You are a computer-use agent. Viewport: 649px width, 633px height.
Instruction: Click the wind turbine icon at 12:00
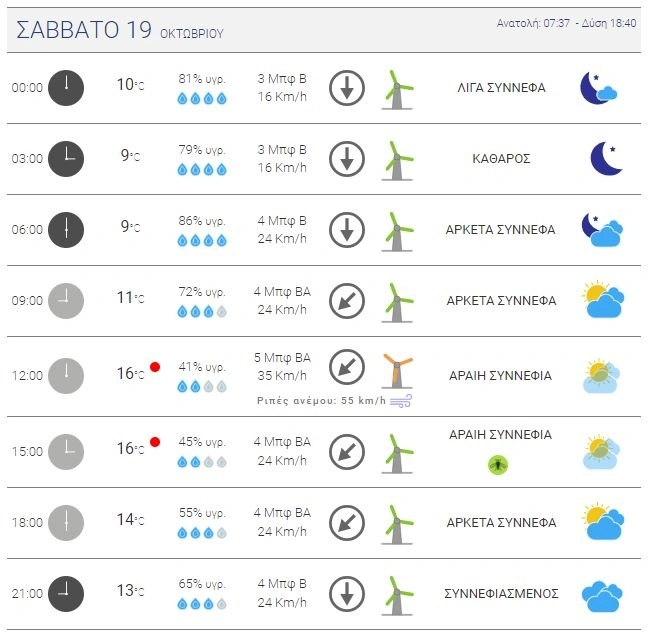coord(397,371)
